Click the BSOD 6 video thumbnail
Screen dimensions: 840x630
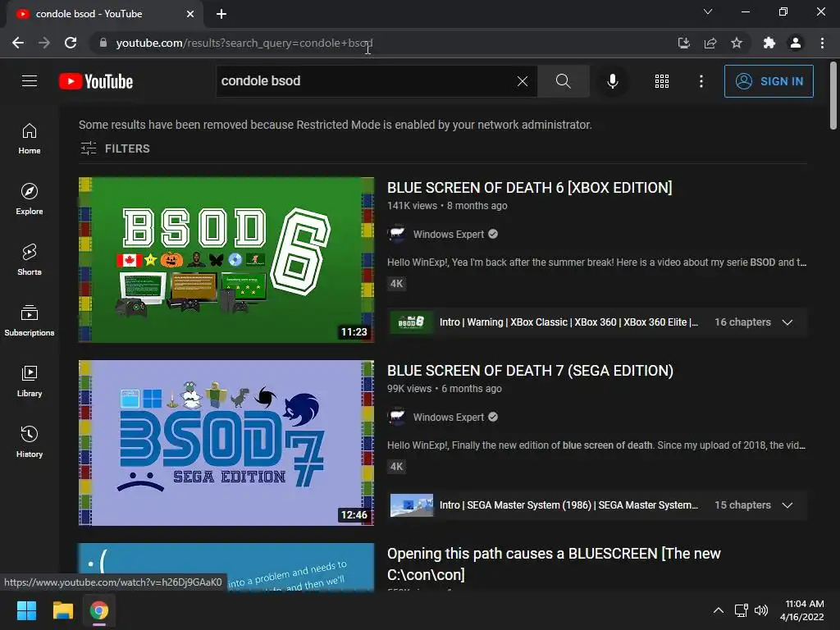(226, 260)
